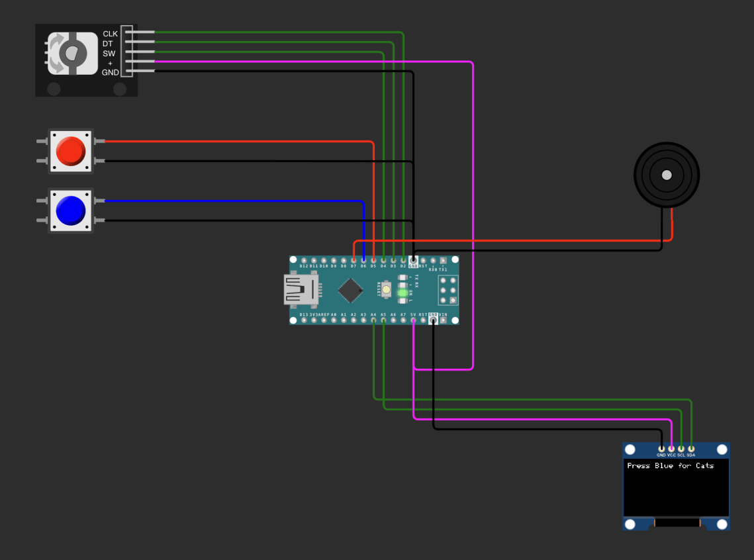
Task: Click the OLED VCC pin
Action: 671,449
